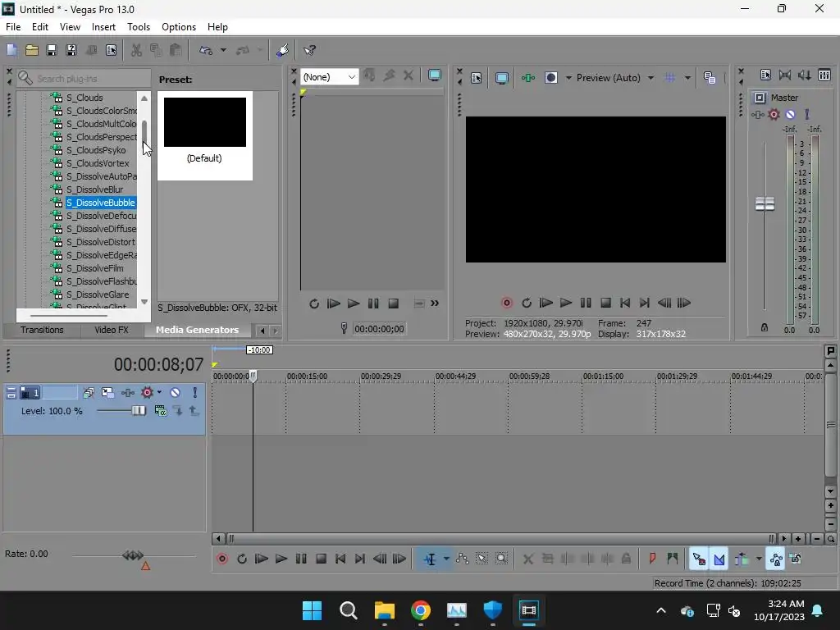840x630 pixels.
Task: Toggle Ignore Event Grouping
Action: (796, 559)
